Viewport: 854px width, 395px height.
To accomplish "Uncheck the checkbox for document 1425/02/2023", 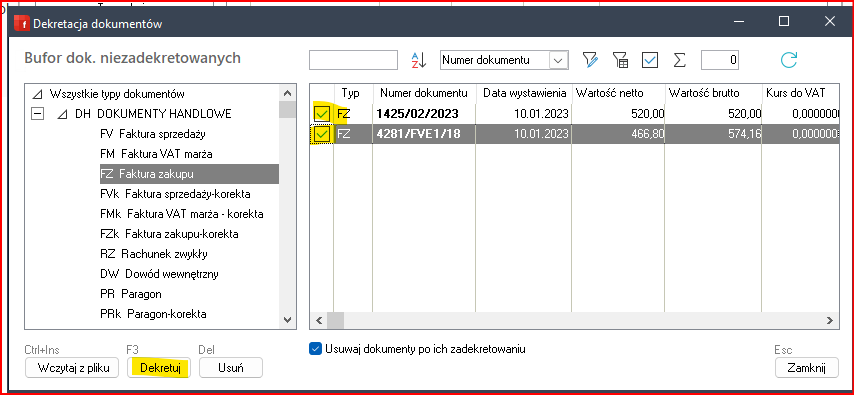I will coord(321,114).
